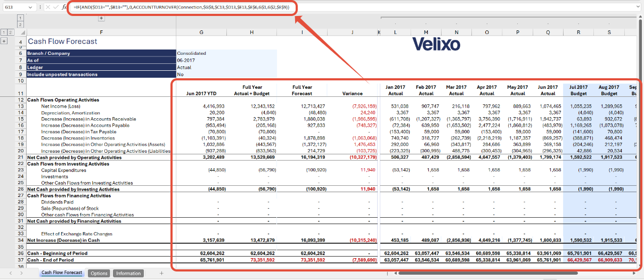
Task: Select column R header
Action: [578, 32]
